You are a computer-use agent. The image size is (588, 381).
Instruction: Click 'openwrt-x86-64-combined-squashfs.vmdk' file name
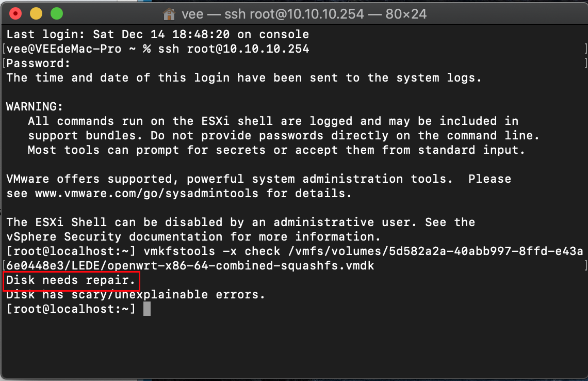coord(241,266)
